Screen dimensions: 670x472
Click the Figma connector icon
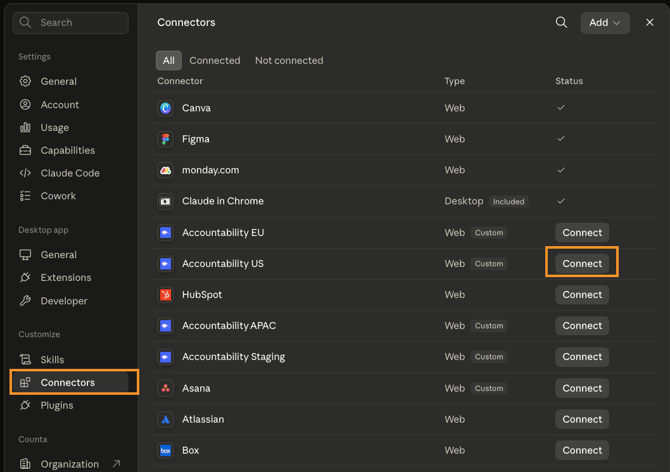pos(165,139)
